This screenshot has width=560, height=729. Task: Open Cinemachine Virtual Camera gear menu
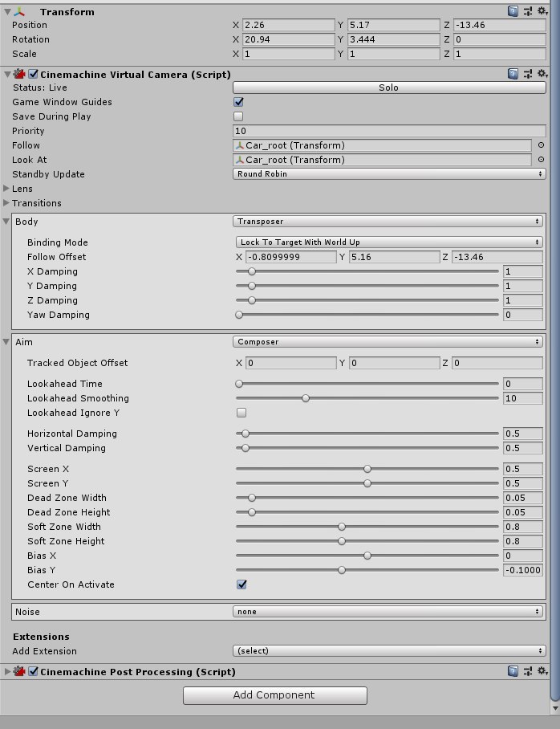542,73
